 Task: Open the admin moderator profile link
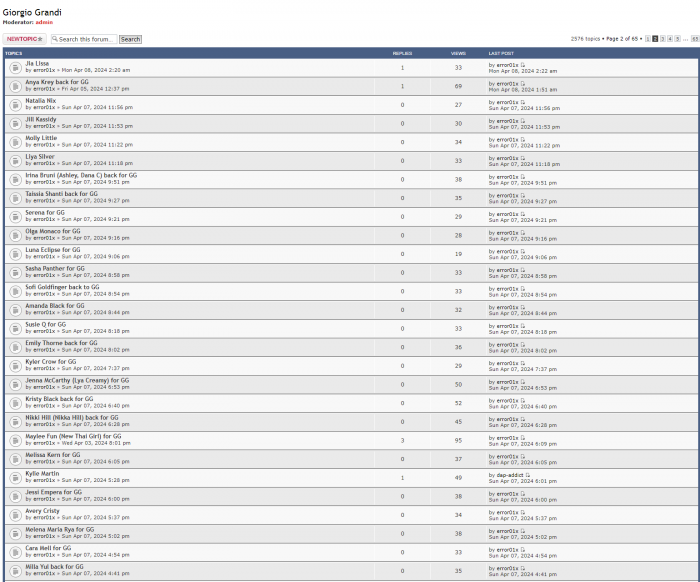pyautogui.click(x=44, y=21)
